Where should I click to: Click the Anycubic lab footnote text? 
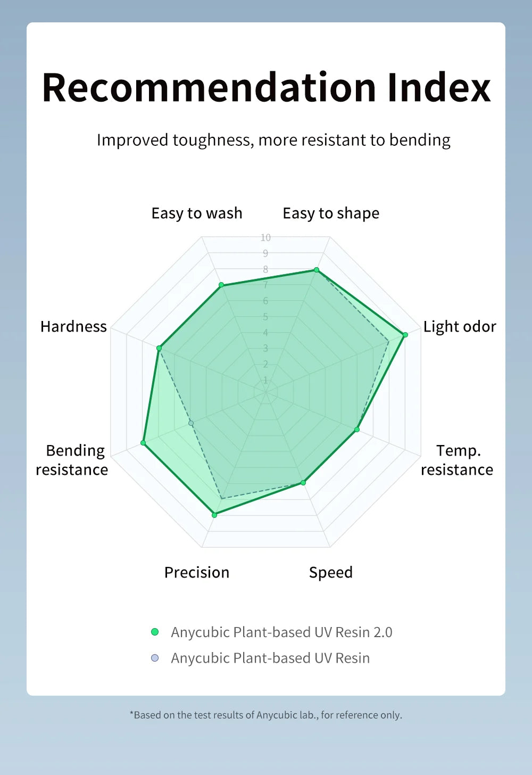[x=266, y=715]
